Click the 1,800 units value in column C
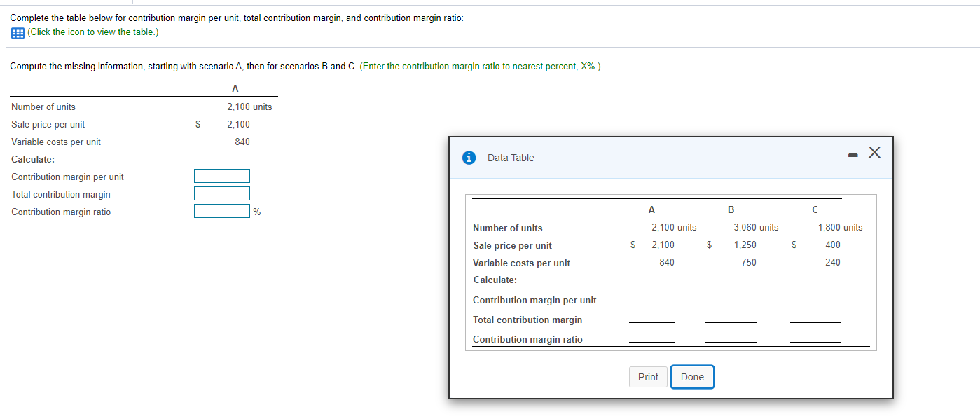The height and width of the screenshot is (419, 980). coord(839,227)
